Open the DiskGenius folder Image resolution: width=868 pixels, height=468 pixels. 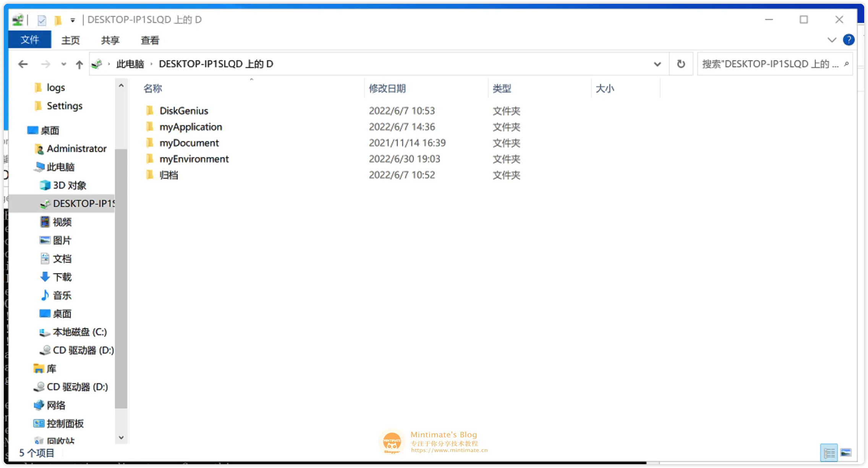184,110
